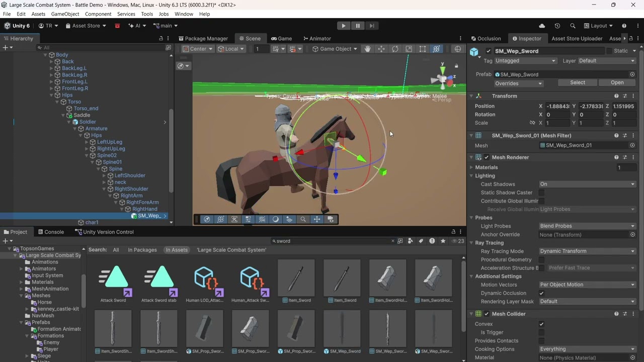
Task: Open the Local handle rotation dropdown
Action: (231, 49)
